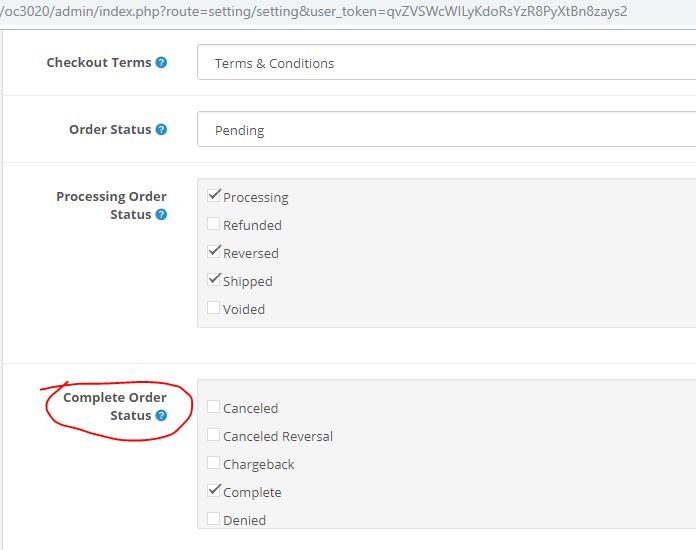This screenshot has height=550, width=696.
Task: Enable the Refunded checkbox
Action: coord(214,223)
